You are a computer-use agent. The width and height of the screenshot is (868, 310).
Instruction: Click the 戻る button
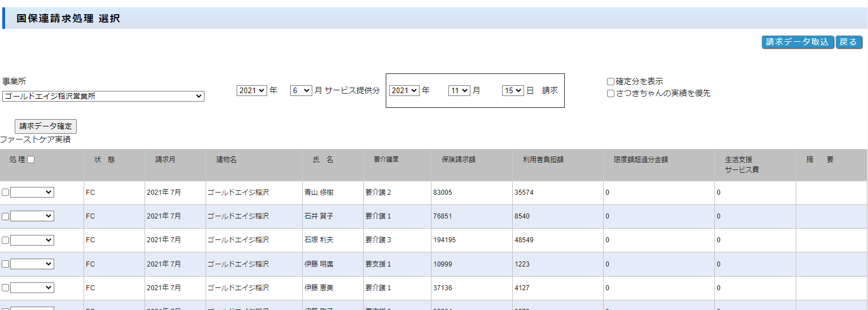(x=848, y=42)
